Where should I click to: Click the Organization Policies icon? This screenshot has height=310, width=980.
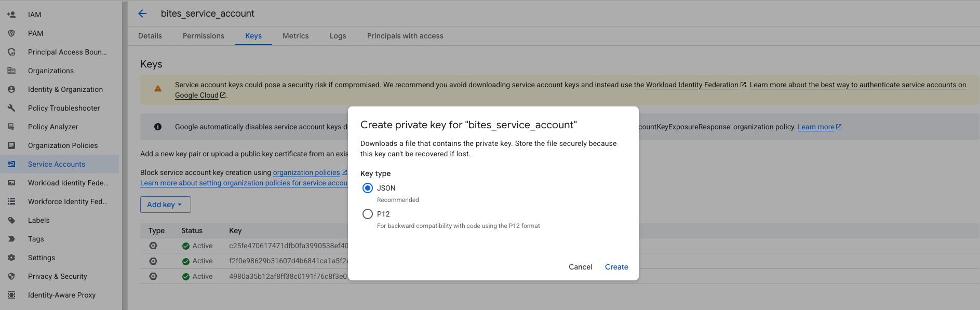coord(11,145)
